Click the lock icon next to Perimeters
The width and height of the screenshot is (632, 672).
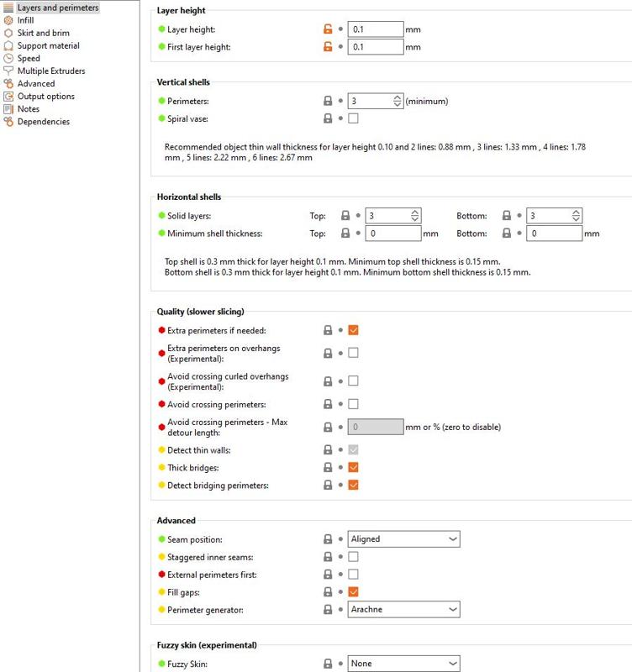point(328,101)
